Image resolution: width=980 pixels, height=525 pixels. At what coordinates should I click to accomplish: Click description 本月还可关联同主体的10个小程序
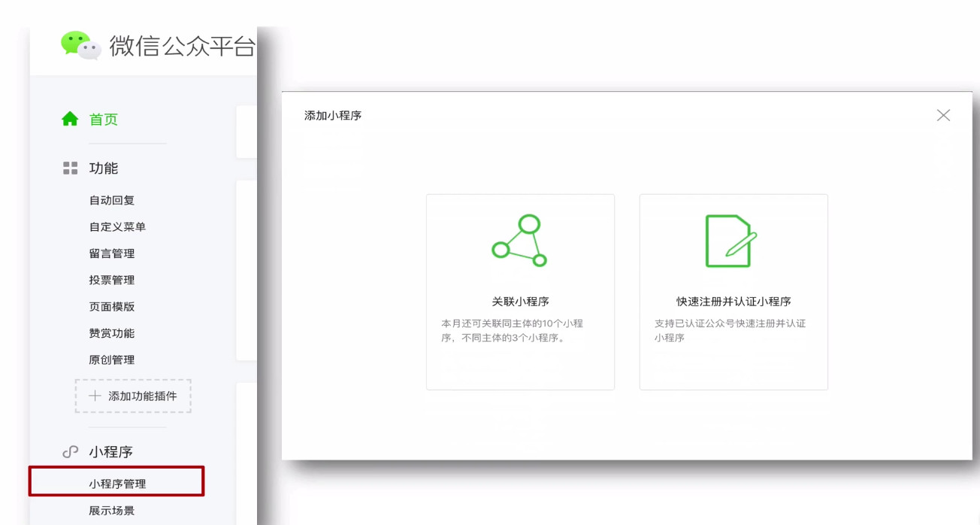512,331
